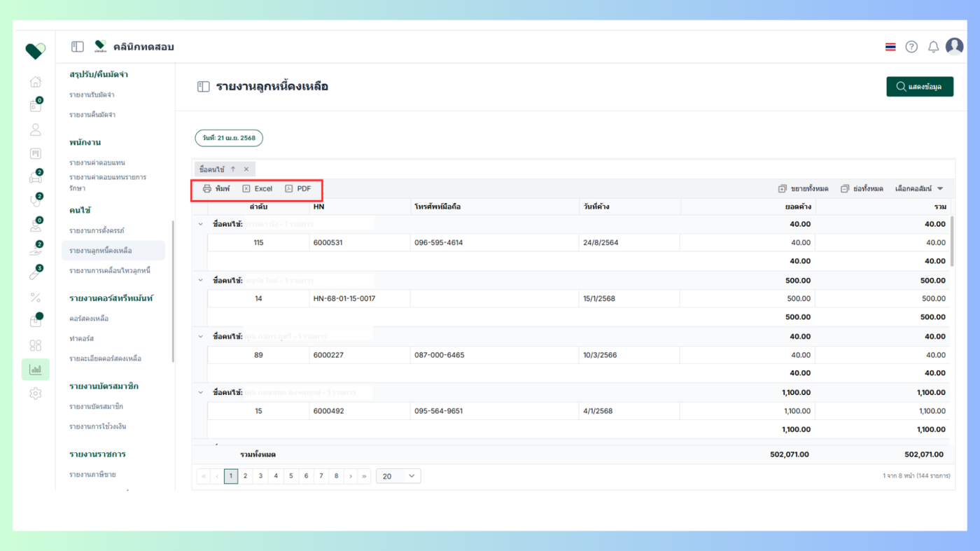The image size is (980, 551).
Task: Go to page 8 of the report
Action: [337, 476]
